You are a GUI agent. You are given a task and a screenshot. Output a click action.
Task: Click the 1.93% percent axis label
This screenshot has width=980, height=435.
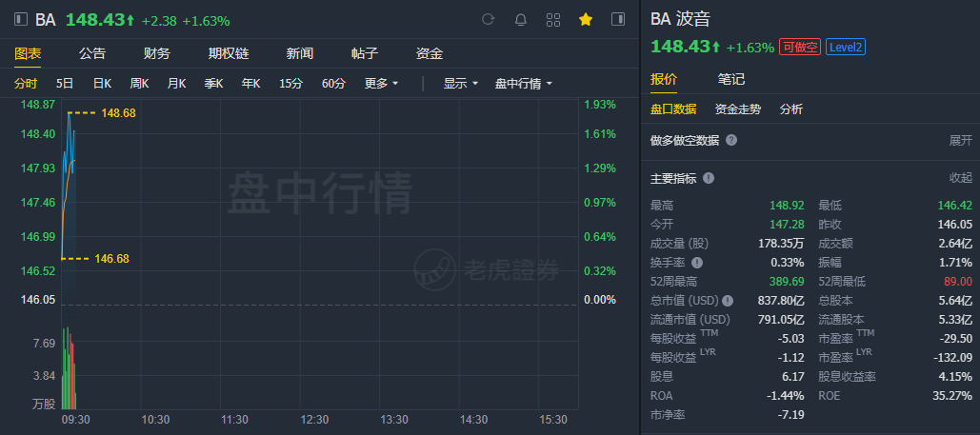coord(600,105)
